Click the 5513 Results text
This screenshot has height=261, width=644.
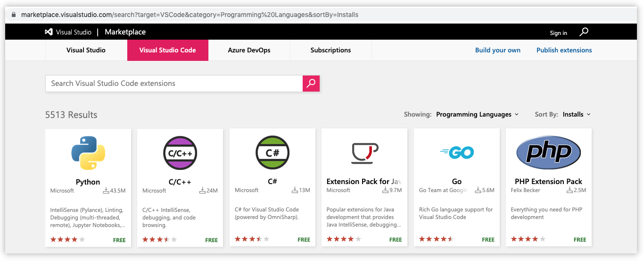[x=71, y=115]
